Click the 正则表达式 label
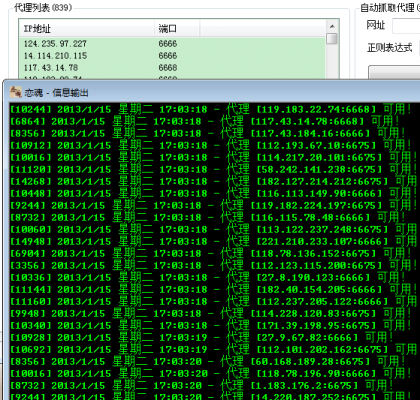This screenshot has width=420, height=400. tap(390, 48)
